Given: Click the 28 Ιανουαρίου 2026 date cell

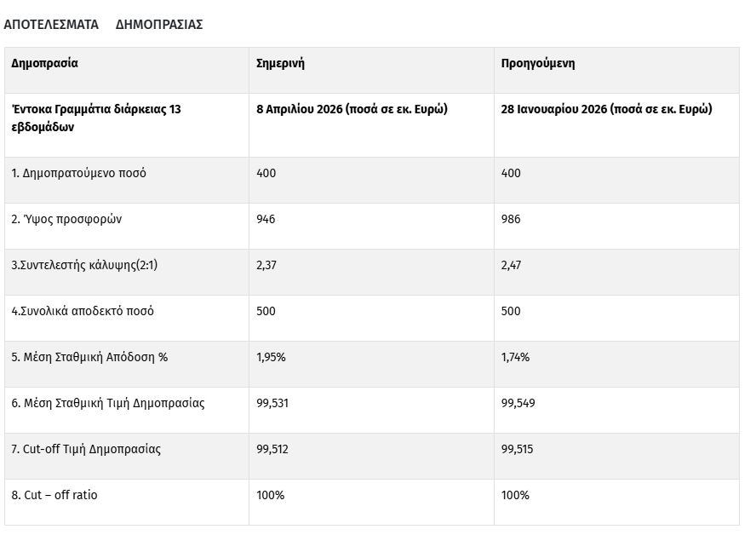Looking at the screenshot, I should (x=606, y=110).
